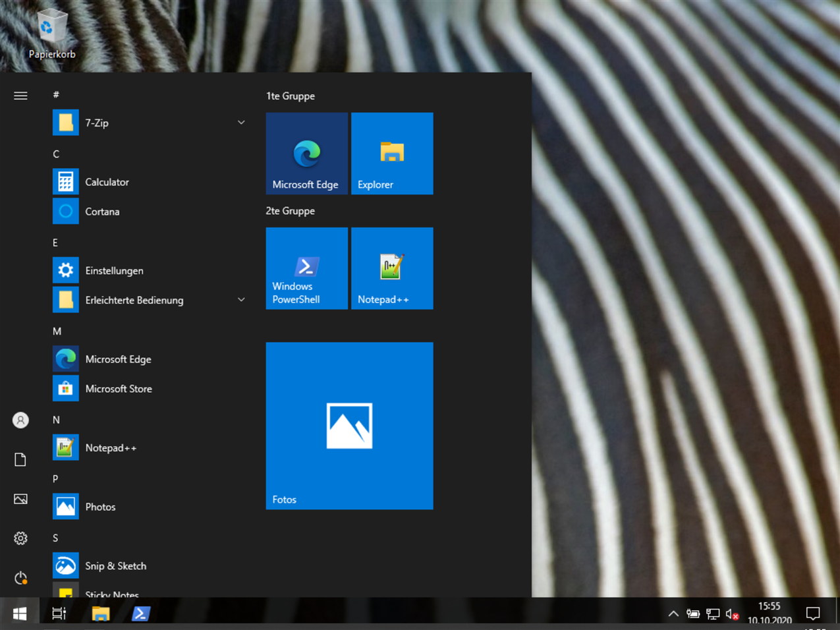Open PowerShell from the taskbar
The image size is (840, 630).
(140, 614)
